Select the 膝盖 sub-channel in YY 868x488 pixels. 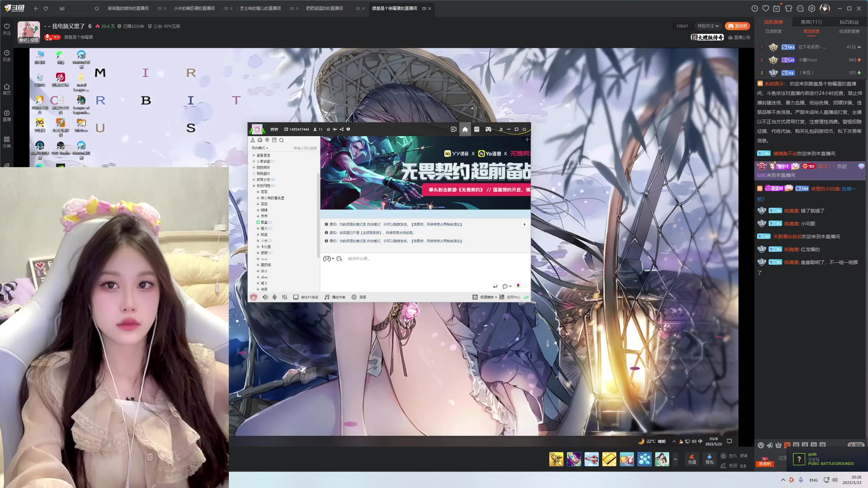pyautogui.click(x=264, y=222)
